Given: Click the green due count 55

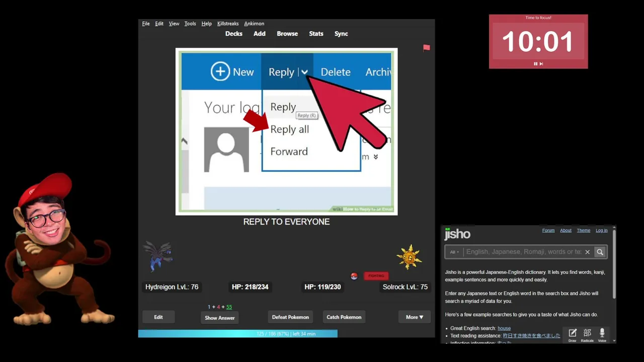Looking at the screenshot, I should pyautogui.click(x=229, y=307).
